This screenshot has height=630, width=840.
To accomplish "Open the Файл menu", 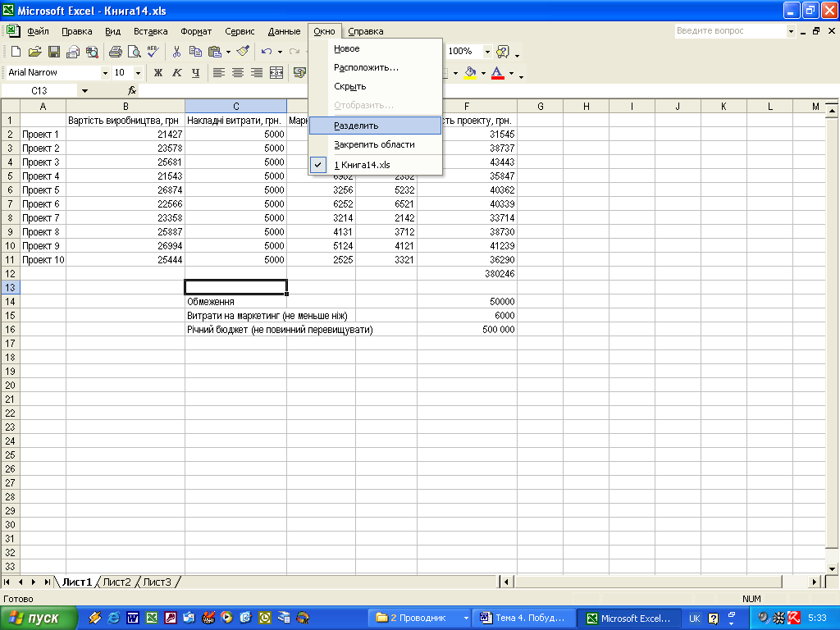I will (x=38, y=31).
